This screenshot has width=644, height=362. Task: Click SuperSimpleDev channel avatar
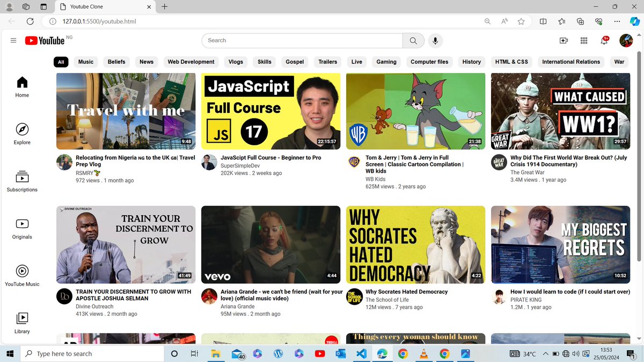click(209, 162)
